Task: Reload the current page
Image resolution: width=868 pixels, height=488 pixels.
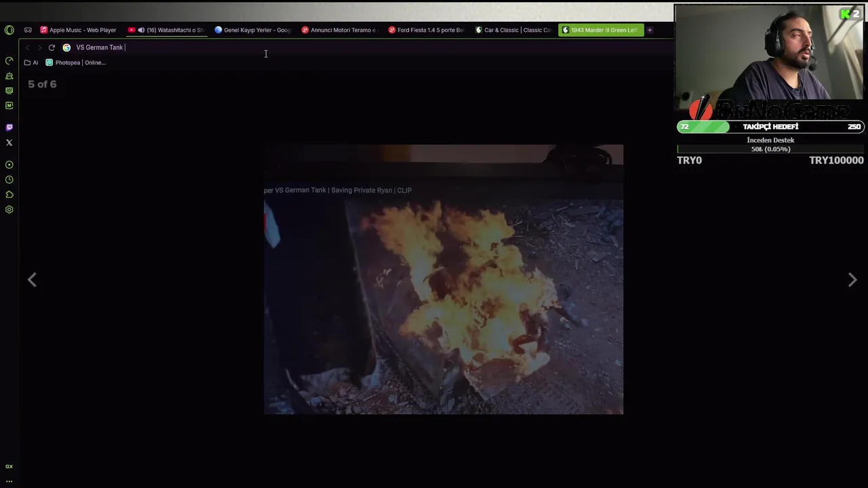Action: click(x=52, y=47)
